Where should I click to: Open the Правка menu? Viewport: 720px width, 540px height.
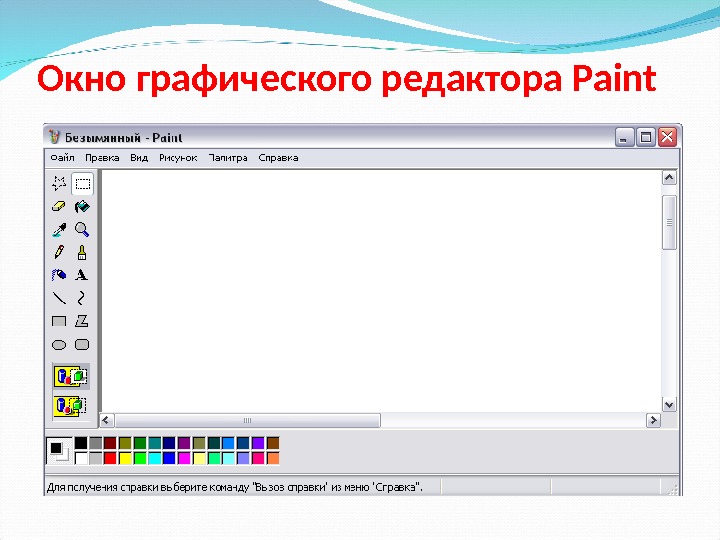[102, 158]
